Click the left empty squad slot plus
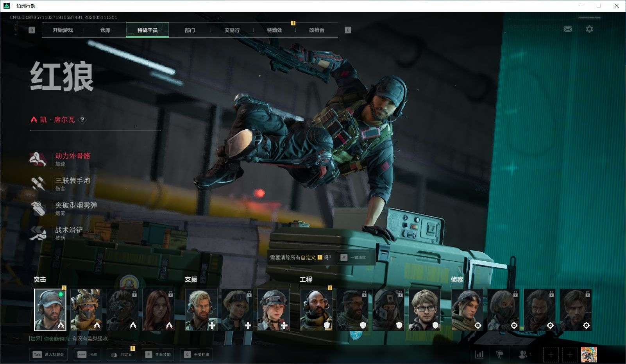Image resolution: width=626 pixels, height=364 pixels. click(x=551, y=355)
